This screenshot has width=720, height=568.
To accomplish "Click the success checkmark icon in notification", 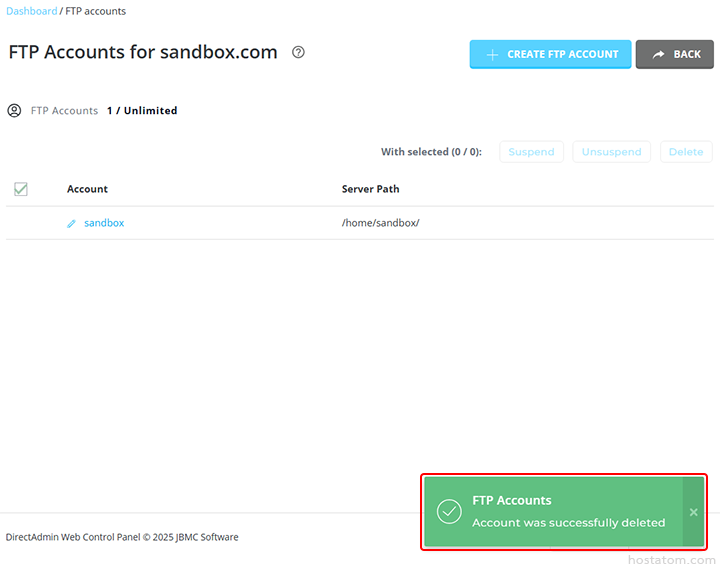I will tap(449, 512).
